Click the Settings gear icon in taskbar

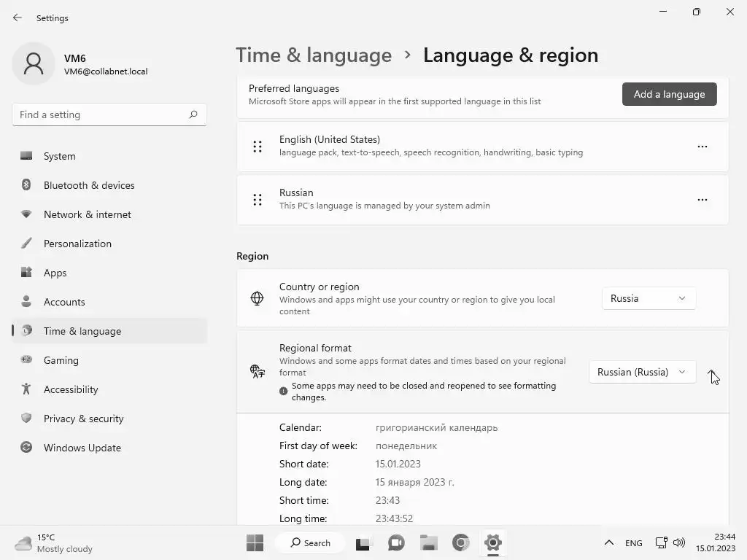click(493, 542)
